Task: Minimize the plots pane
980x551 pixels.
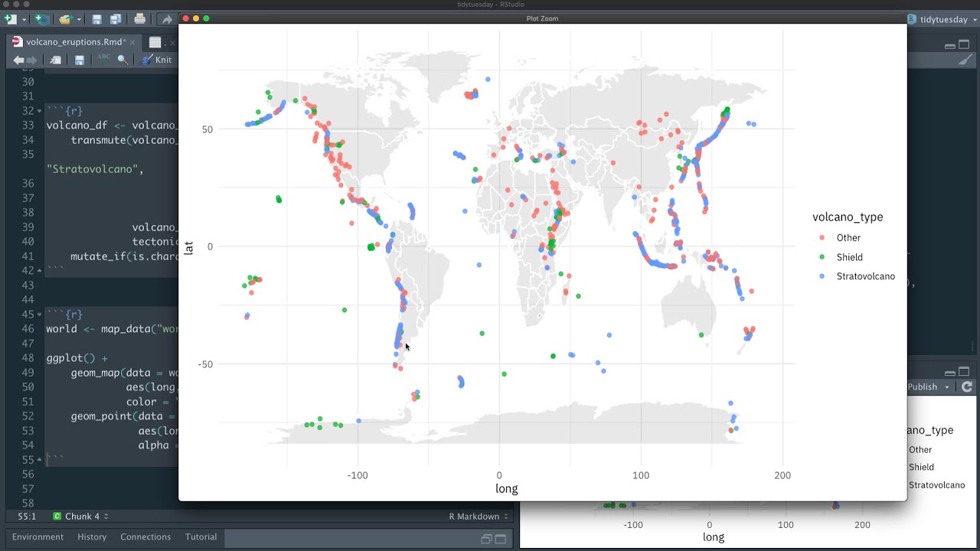Action: point(949,373)
